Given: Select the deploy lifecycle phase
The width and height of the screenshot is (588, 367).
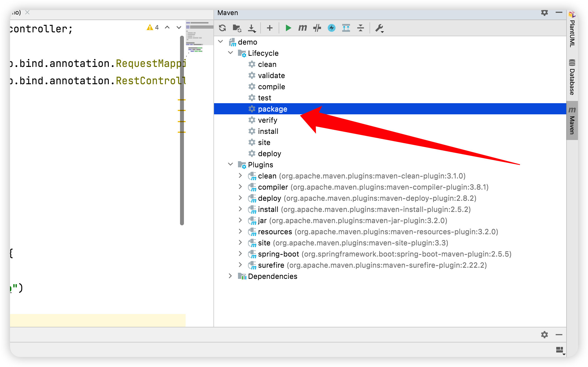Looking at the screenshot, I should pyautogui.click(x=269, y=154).
